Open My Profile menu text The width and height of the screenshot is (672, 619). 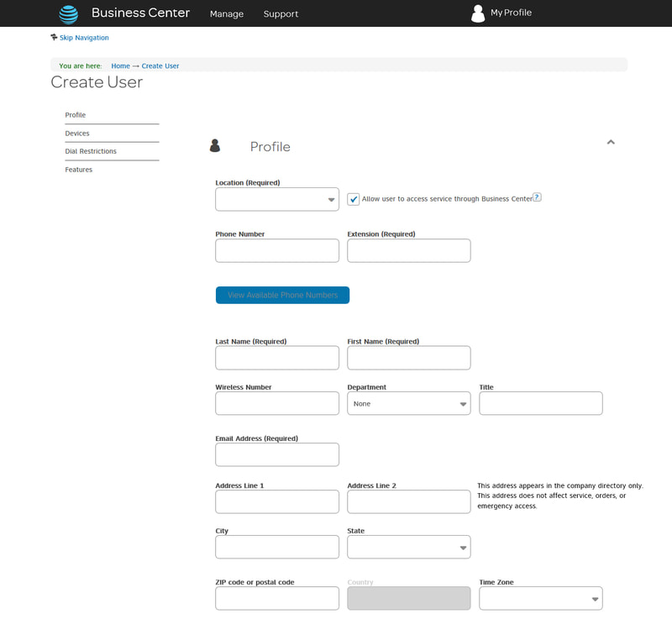(x=511, y=13)
